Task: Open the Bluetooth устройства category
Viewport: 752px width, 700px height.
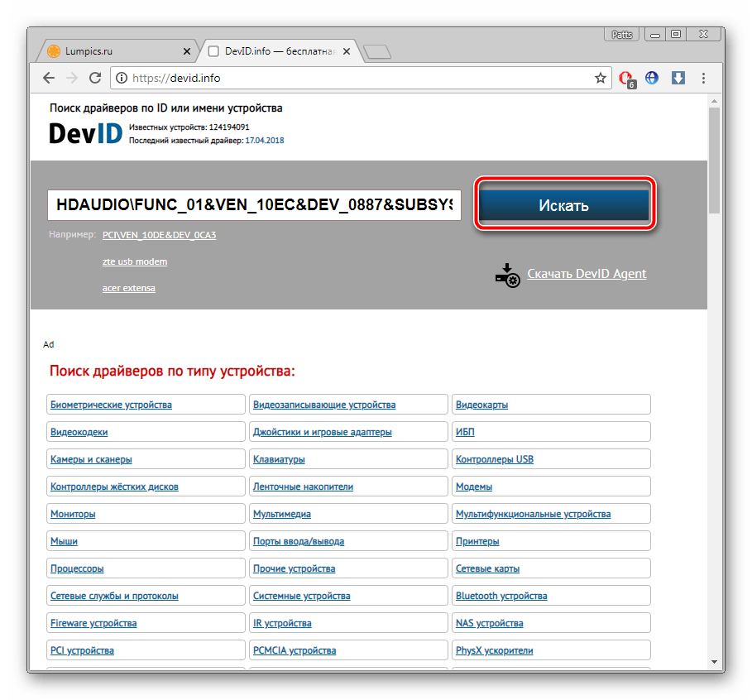Action: [x=501, y=596]
